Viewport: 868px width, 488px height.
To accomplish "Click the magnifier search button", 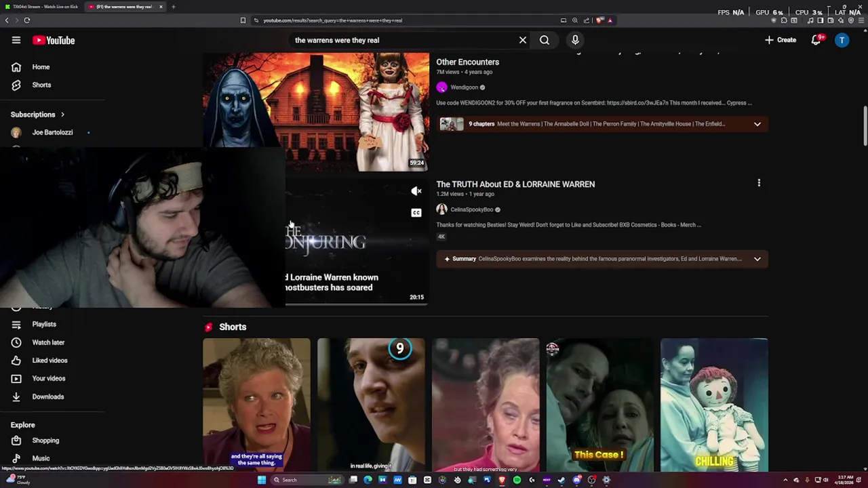I will point(545,40).
